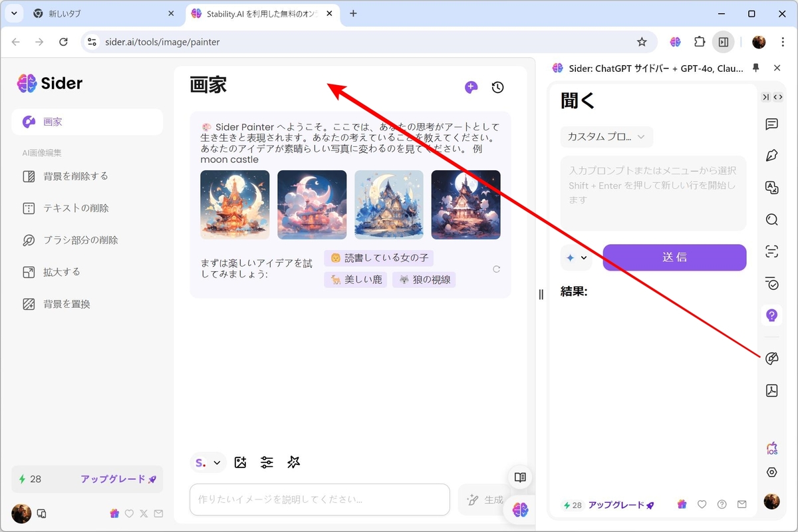Viewport: 798px width, 532px height.
Task: Open the search tool in sidebar rail
Action: click(771, 219)
